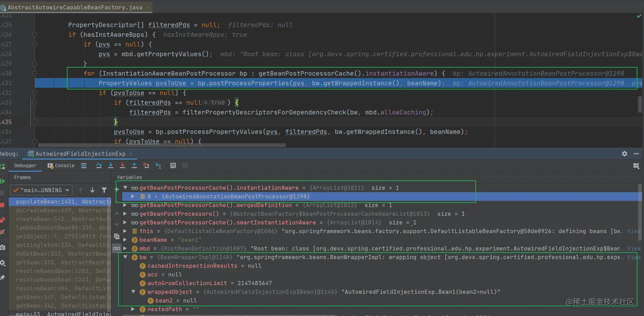Select autoGrowCollectionLimit field row
The height and width of the screenshot is (316, 644).
pyautogui.click(x=381, y=283)
